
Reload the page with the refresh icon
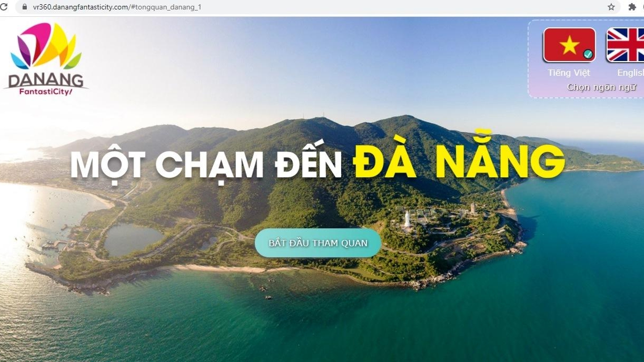(4, 7)
